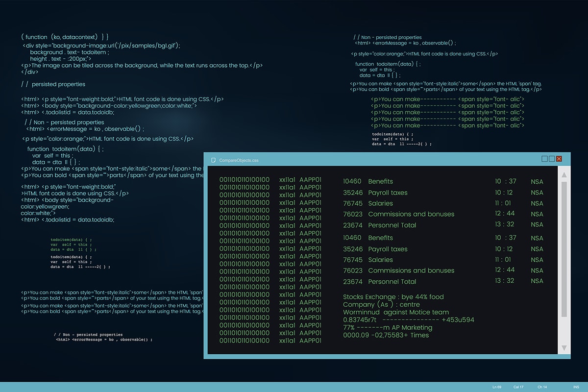Viewport: 588px width, 392px height.
Task: Click the scrollbar up arrow
Action: [564, 174]
